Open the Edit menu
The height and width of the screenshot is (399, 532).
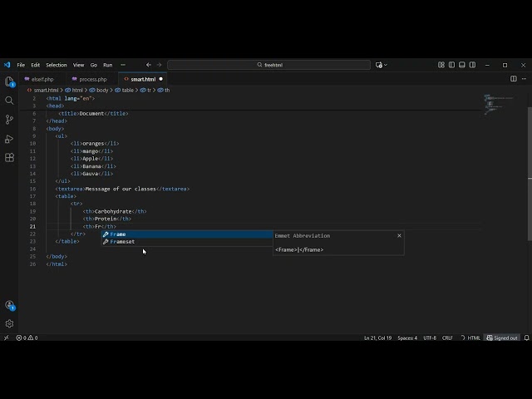35,65
